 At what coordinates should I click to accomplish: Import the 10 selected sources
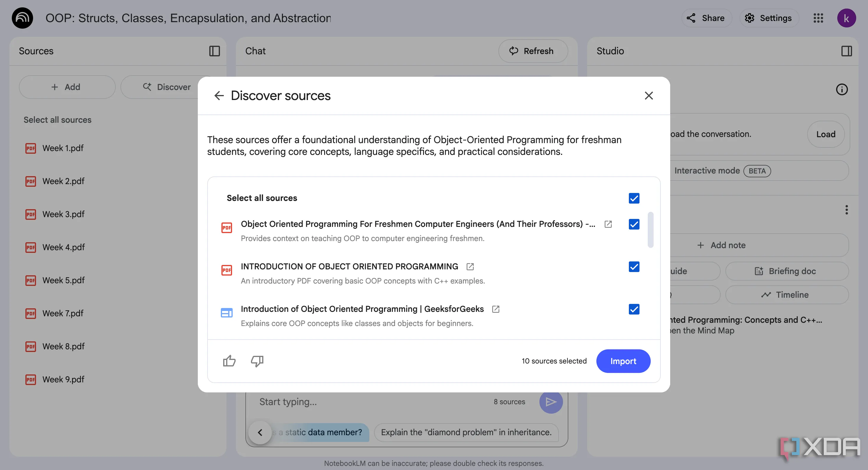[x=623, y=361]
